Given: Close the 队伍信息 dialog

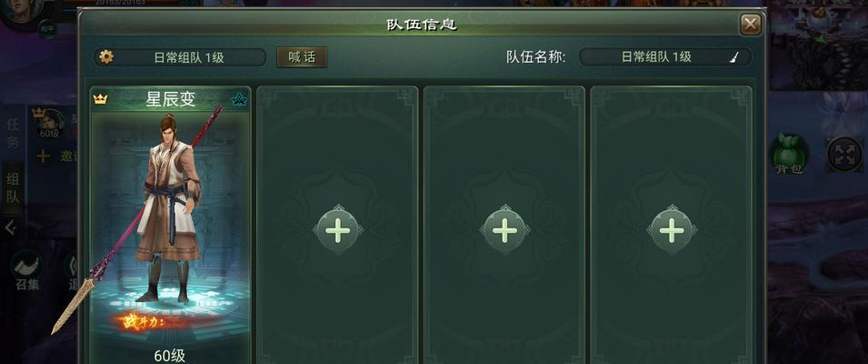Looking at the screenshot, I should coord(751,25).
